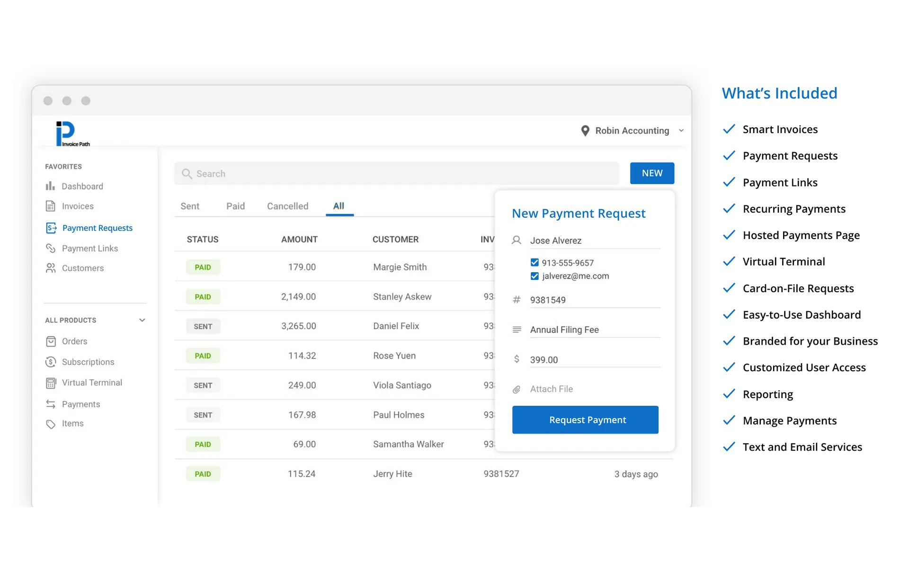Switch to the Cancelled tab
This screenshot has height=588, width=909.
tap(287, 206)
